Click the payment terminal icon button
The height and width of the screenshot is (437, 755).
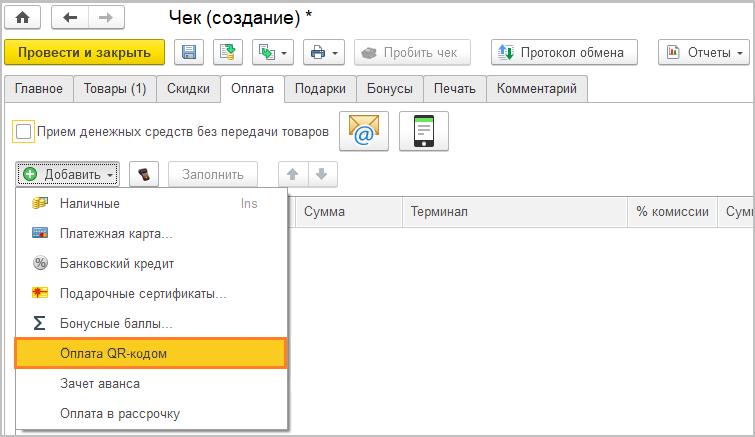144,174
